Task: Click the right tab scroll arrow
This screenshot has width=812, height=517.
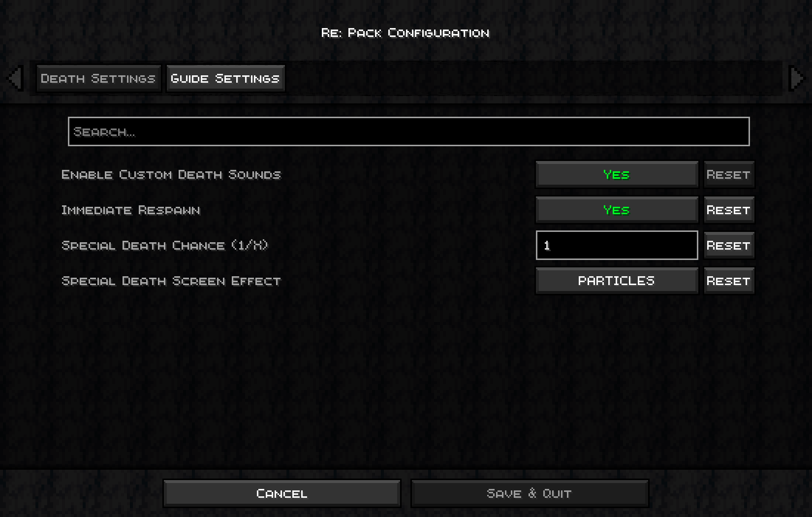Action: [796, 78]
